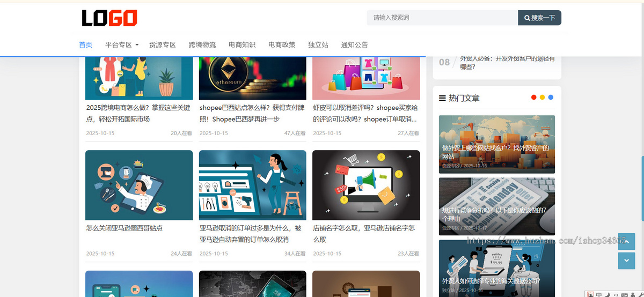The width and height of the screenshot is (644, 297).
Task: Open the 独立站 menu item
Action: click(318, 44)
